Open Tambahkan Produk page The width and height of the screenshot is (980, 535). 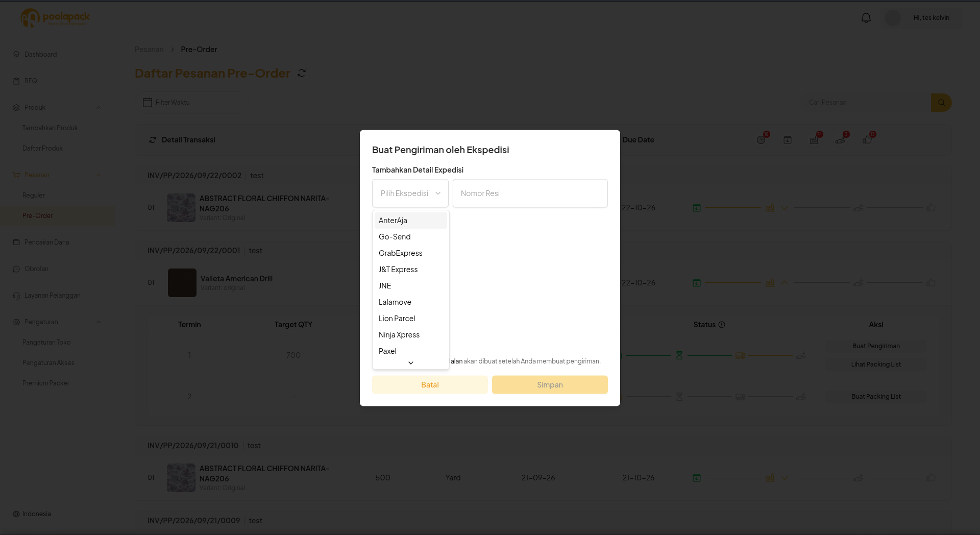pyautogui.click(x=50, y=128)
